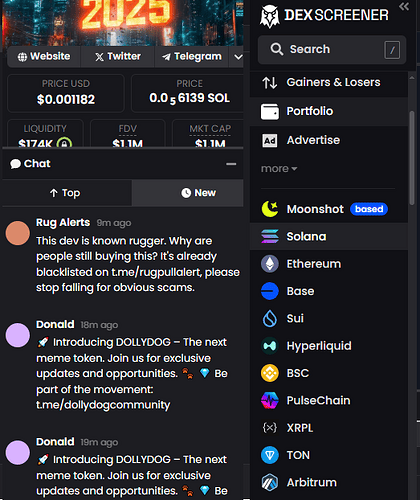420x500 pixels.
Task: Select Ethereum chain
Action: click(329, 264)
